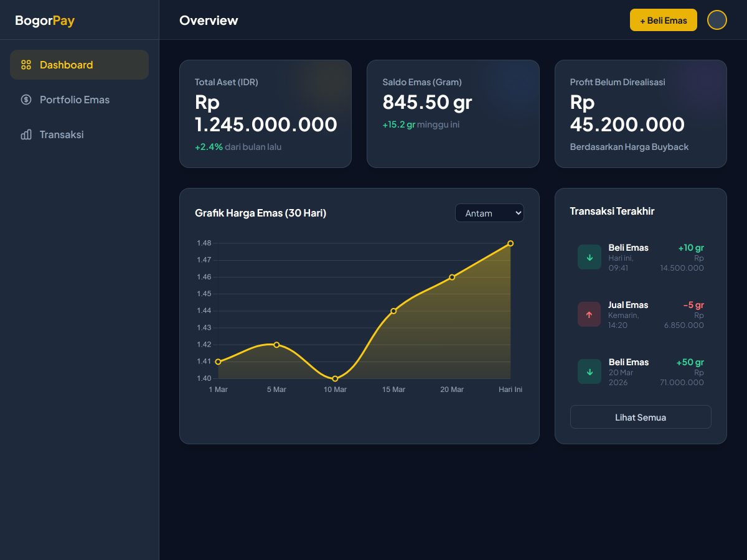Open the profile avatar in the top bar

pyautogui.click(x=716, y=20)
